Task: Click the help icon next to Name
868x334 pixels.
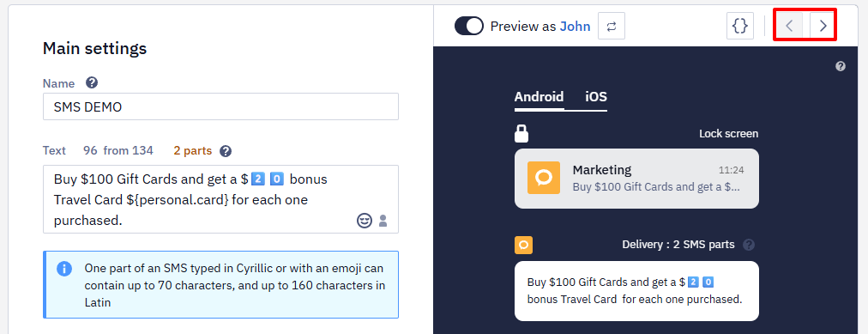Action: [92, 83]
